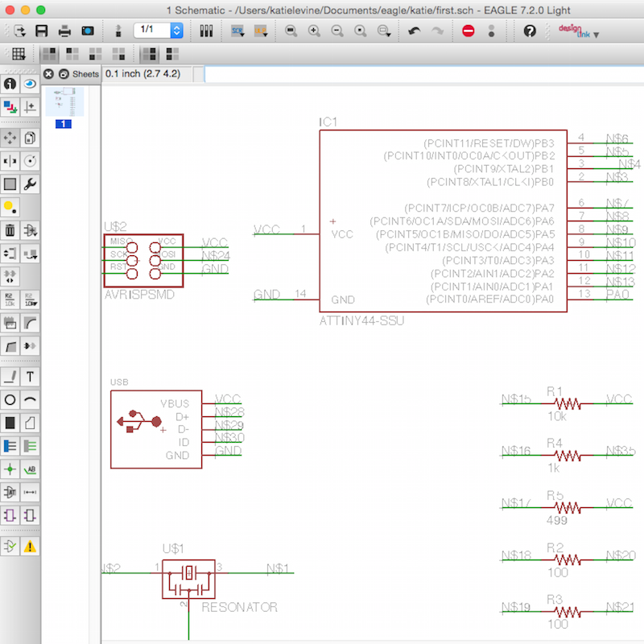
Task: Select the Dimension tool
Action: pyautogui.click(x=30, y=492)
